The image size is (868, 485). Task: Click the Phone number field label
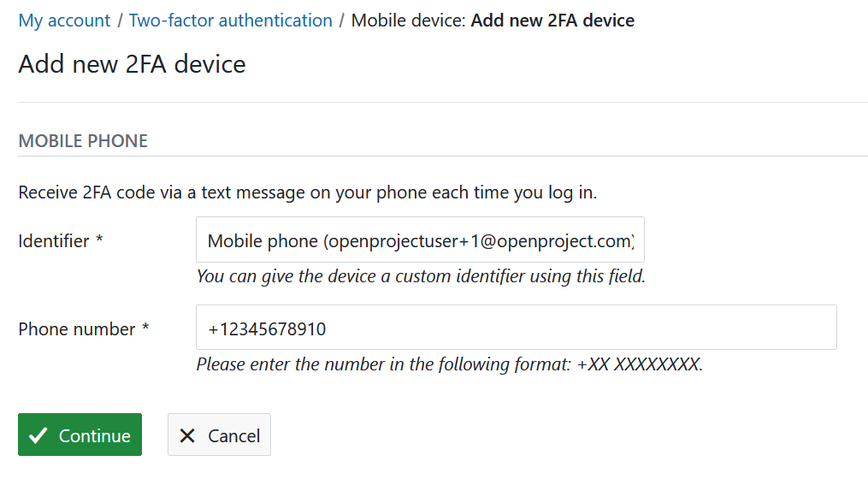77,329
